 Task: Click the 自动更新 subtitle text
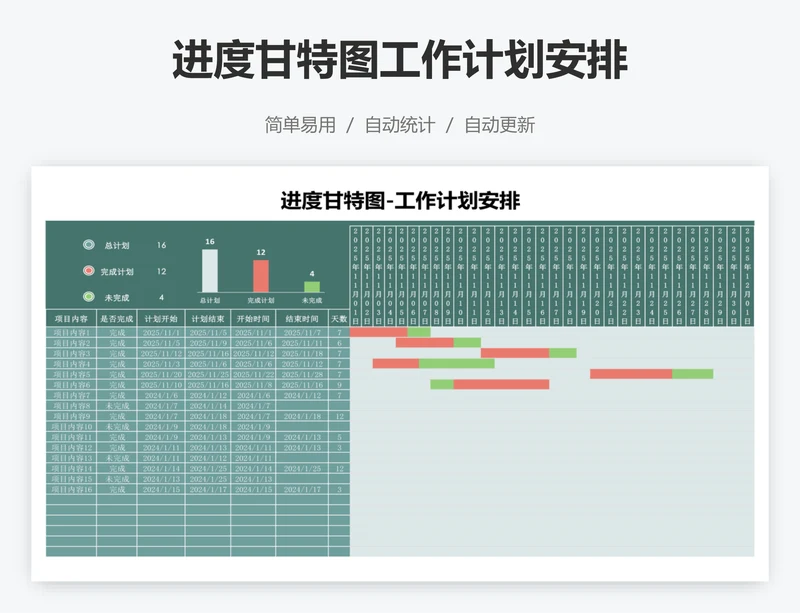pos(499,125)
